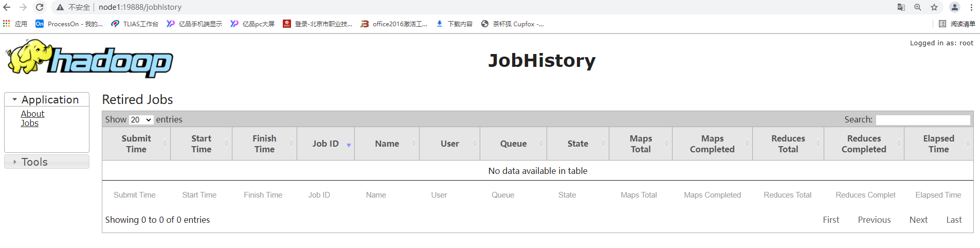Open the ProcessOn bookmark
The image size is (980, 248).
tap(69, 24)
